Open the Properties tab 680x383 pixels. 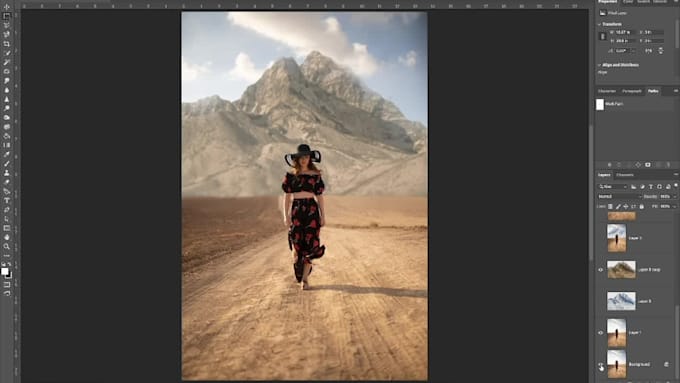(608, 2)
